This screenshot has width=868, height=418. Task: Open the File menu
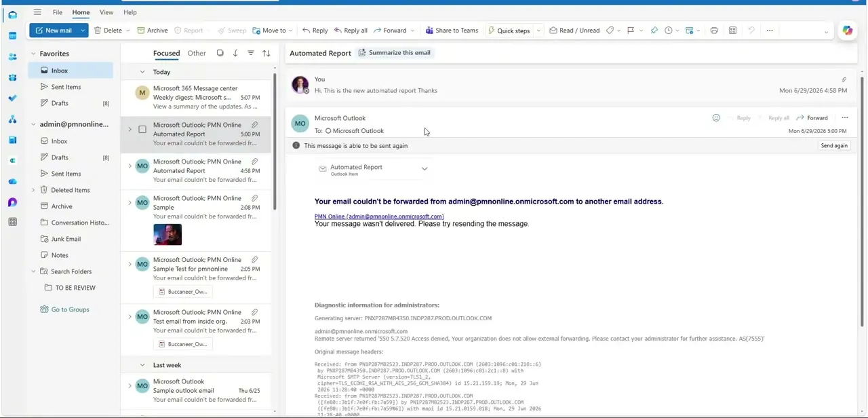point(58,12)
